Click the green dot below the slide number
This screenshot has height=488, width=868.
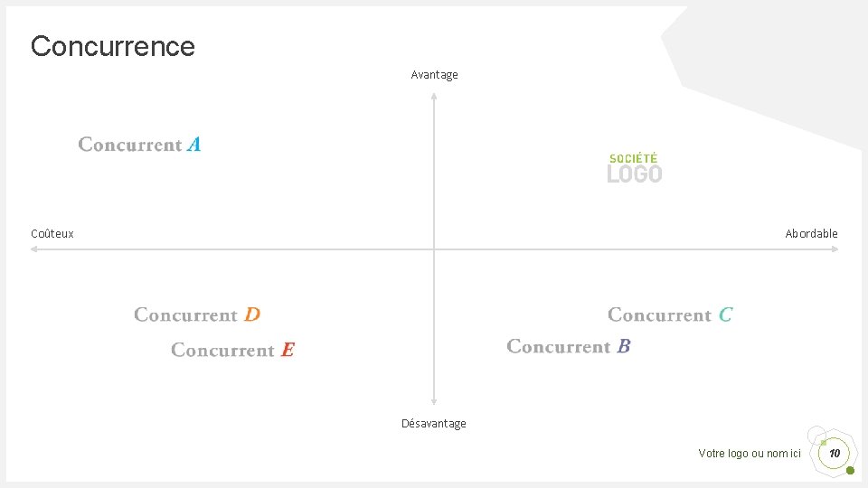click(850, 470)
